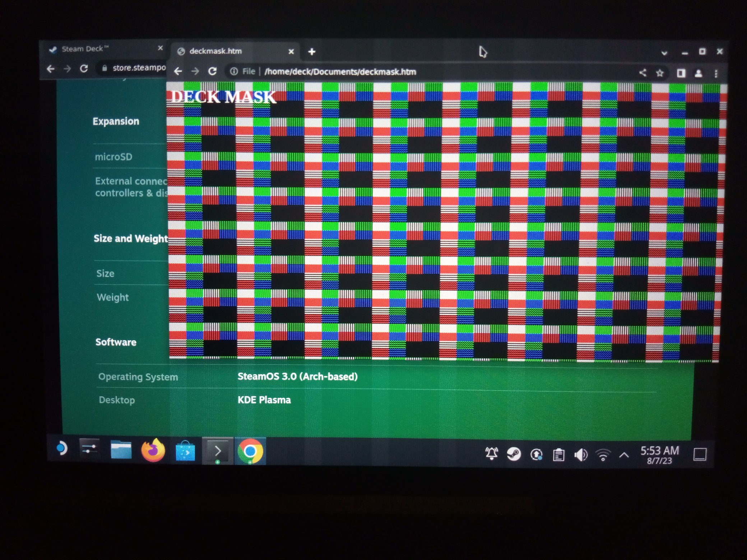Open a new tab with the plus button
The width and height of the screenshot is (747, 560).
[312, 52]
